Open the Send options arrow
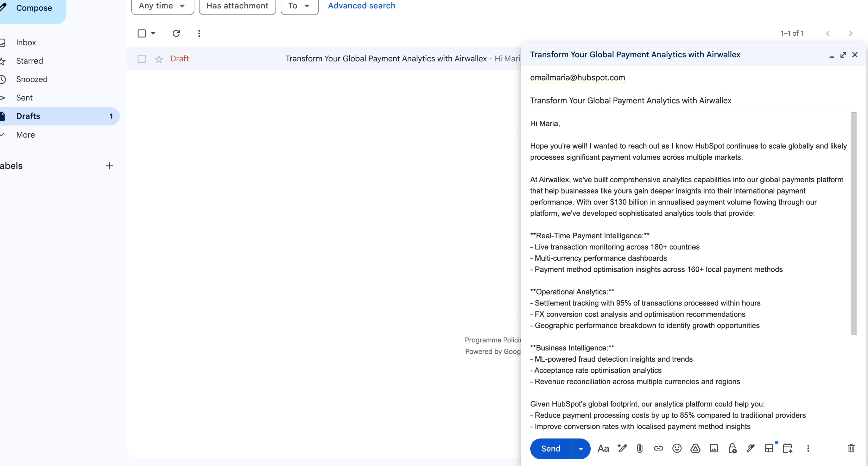The height and width of the screenshot is (466, 868). 580,448
